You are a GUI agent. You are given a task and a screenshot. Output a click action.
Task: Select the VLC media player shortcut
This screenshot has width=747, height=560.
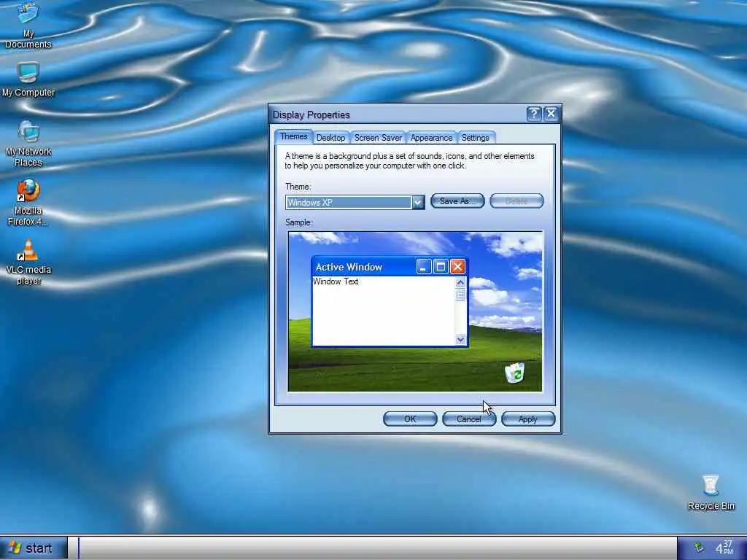coord(28,262)
